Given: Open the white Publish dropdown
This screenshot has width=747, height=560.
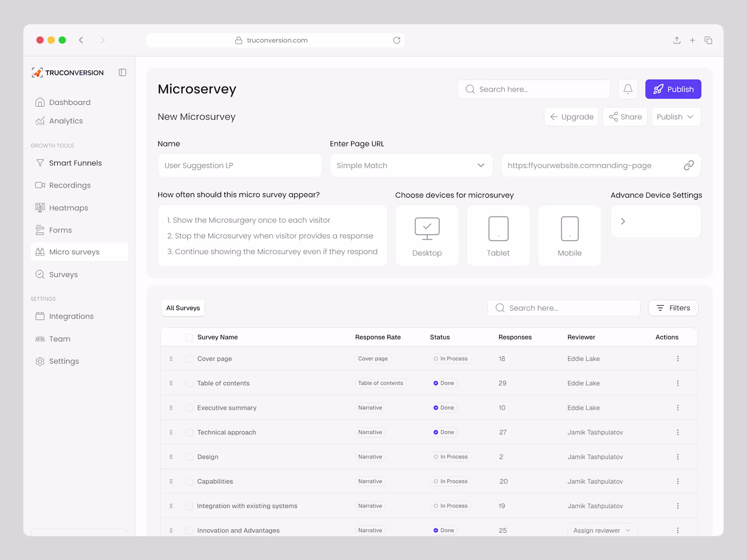Looking at the screenshot, I should 676,116.
